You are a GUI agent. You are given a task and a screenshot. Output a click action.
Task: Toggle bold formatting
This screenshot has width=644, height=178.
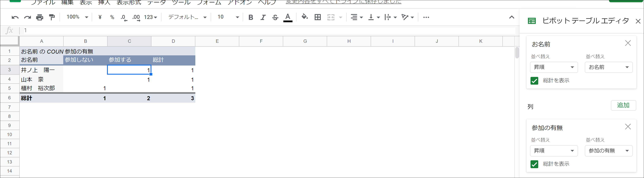coord(251,17)
